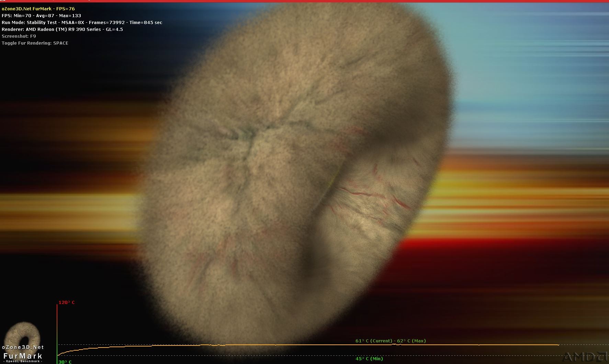Click the '30° C' temperature axis label
The image size is (609, 364).
click(65, 362)
